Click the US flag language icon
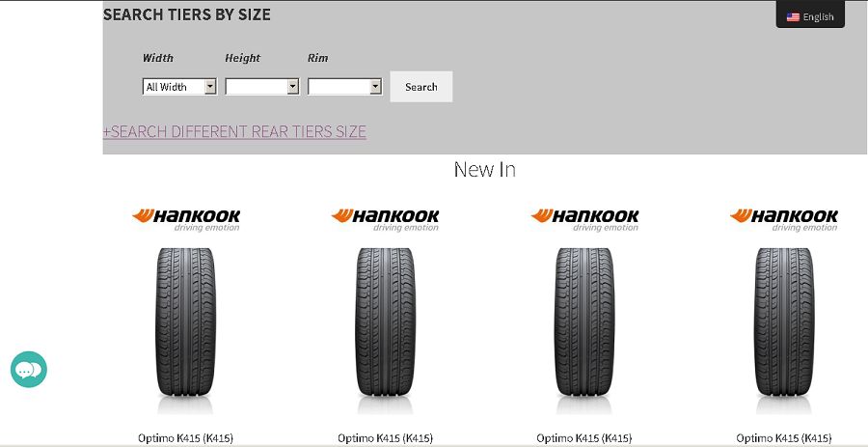 point(793,17)
